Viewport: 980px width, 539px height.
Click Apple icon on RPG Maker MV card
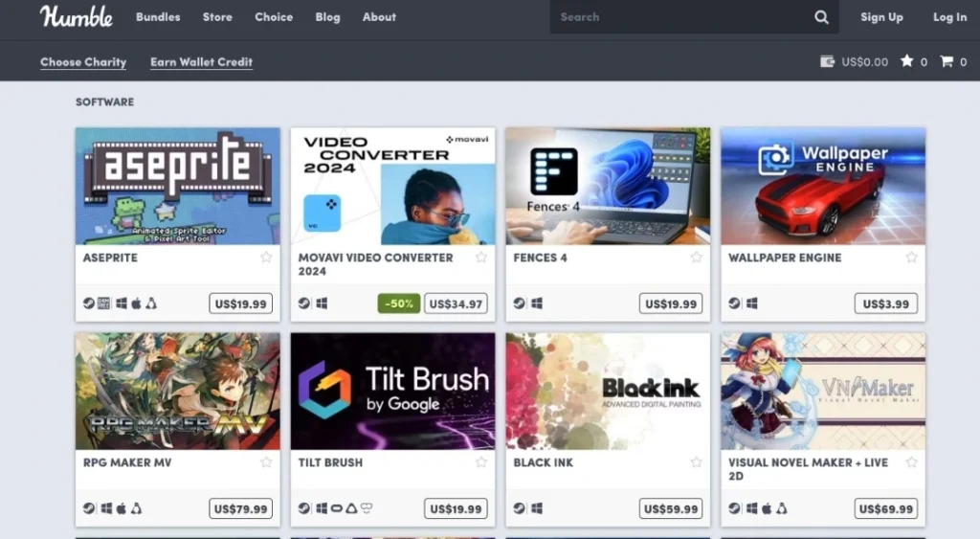(x=122, y=508)
